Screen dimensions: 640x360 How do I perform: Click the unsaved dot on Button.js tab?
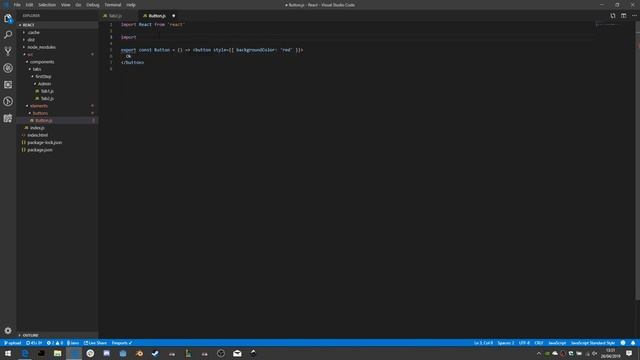point(173,16)
